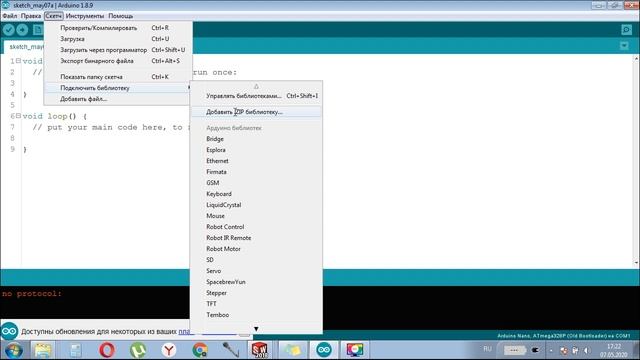This screenshot has height=360, width=640.
Task: Close the open Скетч menu
Action: [53, 16]
